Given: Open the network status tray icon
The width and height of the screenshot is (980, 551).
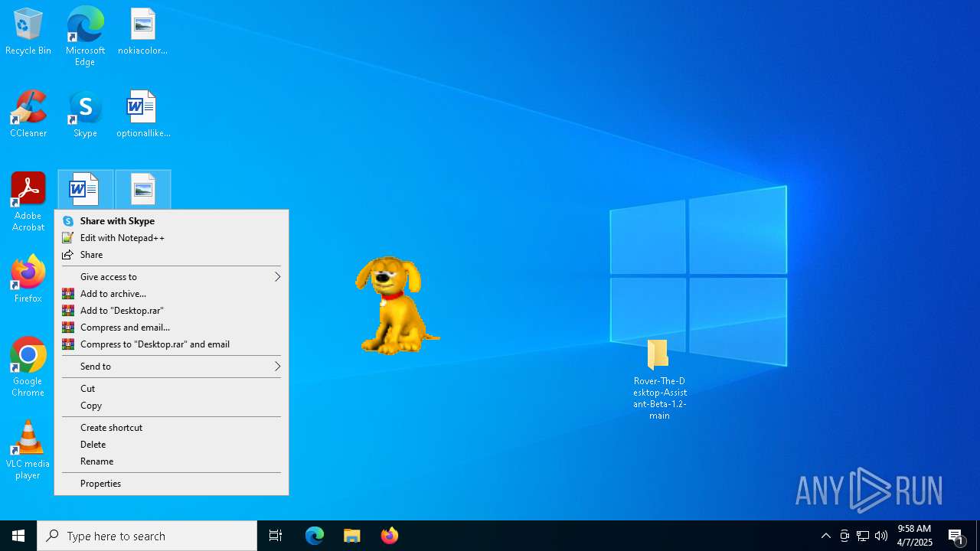Looking at the screenshot, I should point(863,536).
